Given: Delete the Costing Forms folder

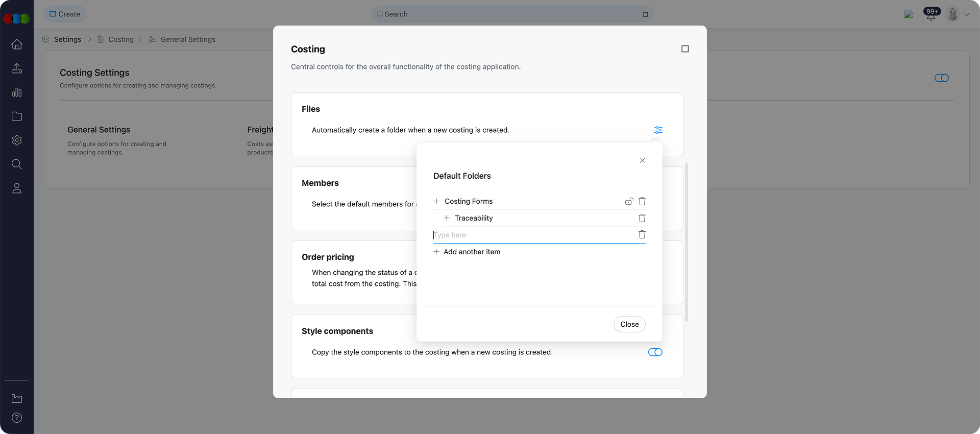Looking at the screenshot, I should point(642,201).
